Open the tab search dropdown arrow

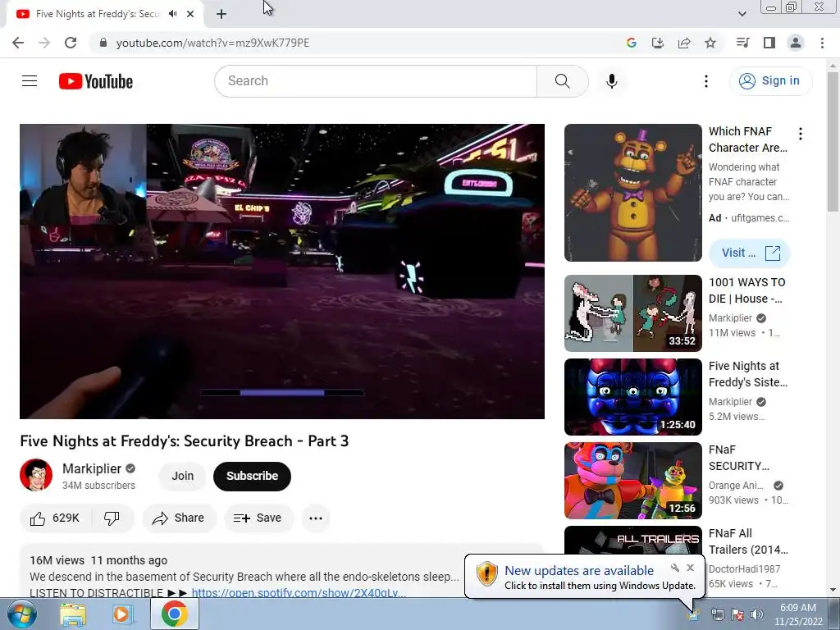tap(742, 14)
